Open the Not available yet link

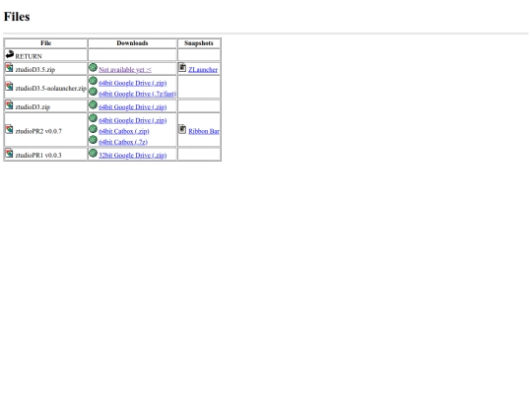pyautogui.click(x=125, y=70)
